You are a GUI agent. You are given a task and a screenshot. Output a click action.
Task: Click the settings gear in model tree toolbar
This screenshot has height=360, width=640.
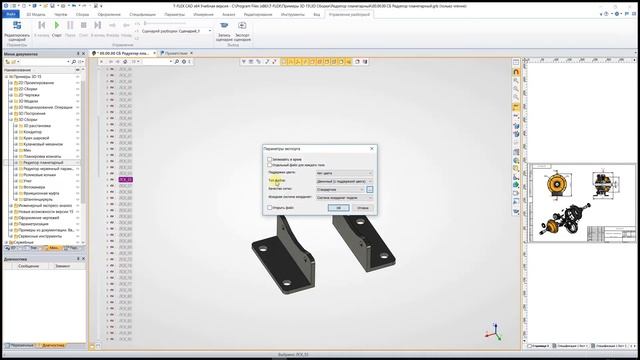[184, 62]
